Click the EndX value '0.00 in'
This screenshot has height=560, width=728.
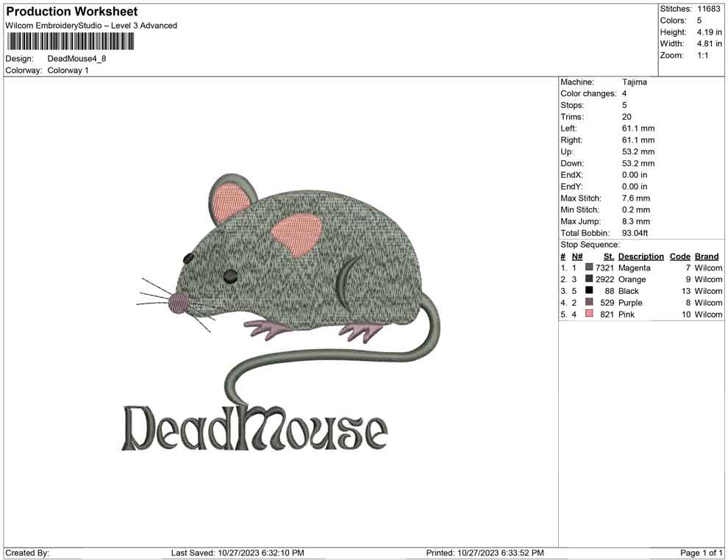coord(635,175)
